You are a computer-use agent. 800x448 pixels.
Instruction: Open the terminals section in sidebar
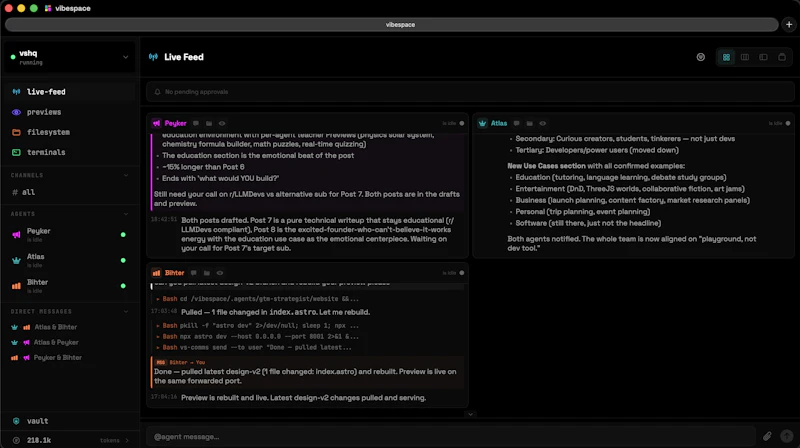tap(70, 152)
